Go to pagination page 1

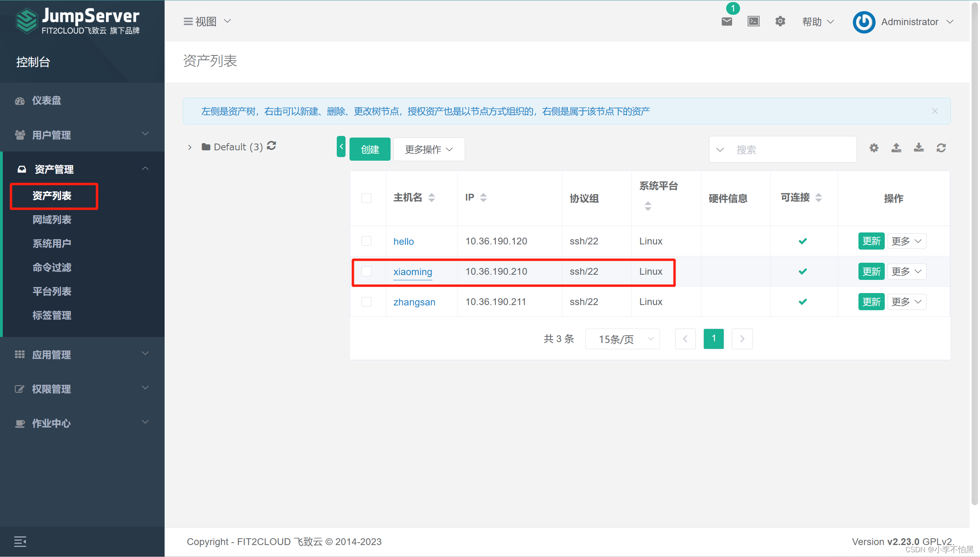tap(713, 339)
